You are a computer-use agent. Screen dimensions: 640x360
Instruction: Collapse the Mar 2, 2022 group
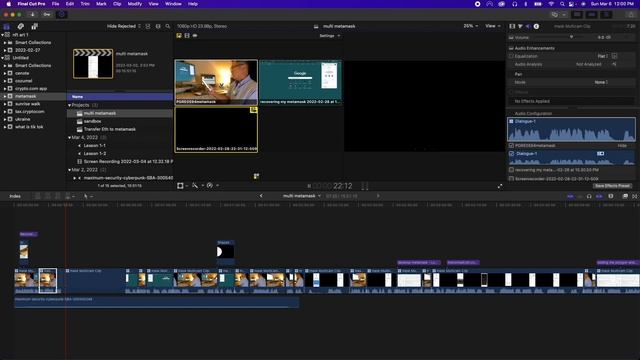click(69, 170)
